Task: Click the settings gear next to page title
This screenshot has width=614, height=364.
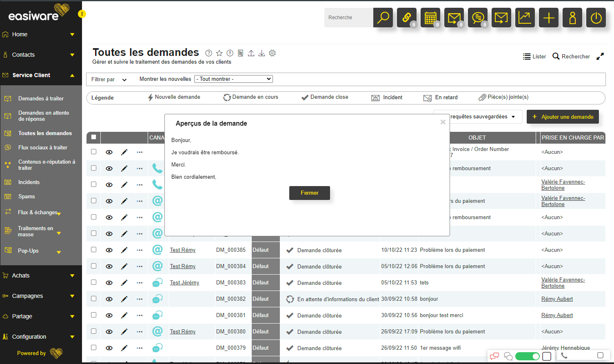Action: [x=273, y=53]
